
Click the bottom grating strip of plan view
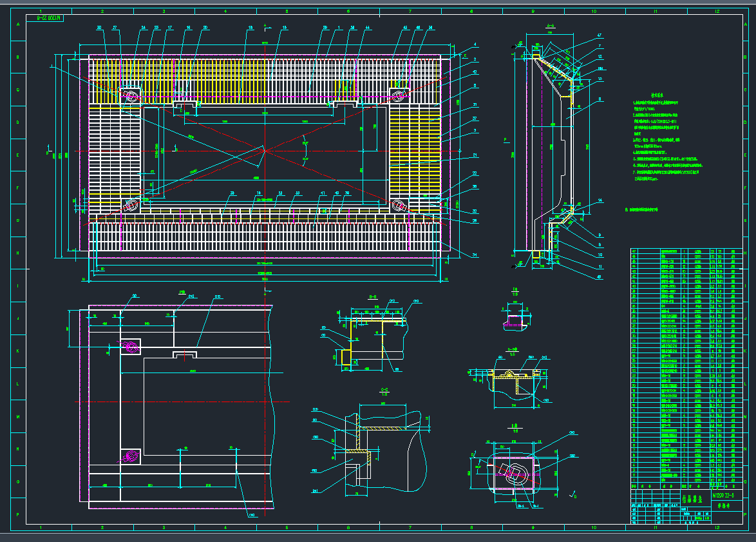click(x=264, y=237)
